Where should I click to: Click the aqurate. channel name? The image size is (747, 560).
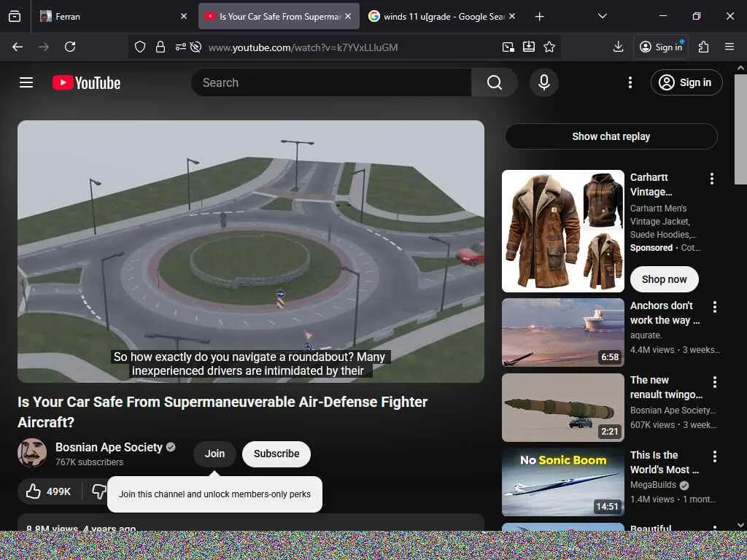click(x=646, y=335)
